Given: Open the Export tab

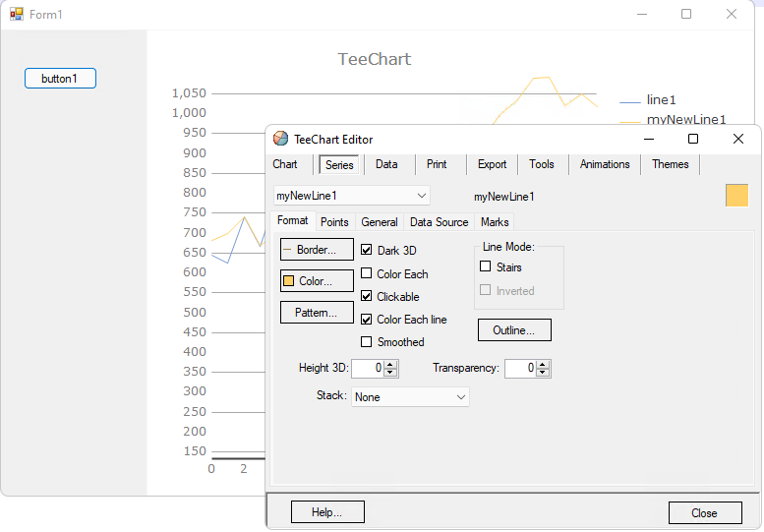Looking at the screenshot, I should [492, 164].
